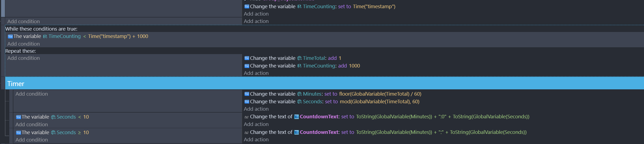Screen dimensions: 644x144
Task: Add condition under TimeCounting while condition
Action: click(x=23, y=44)
